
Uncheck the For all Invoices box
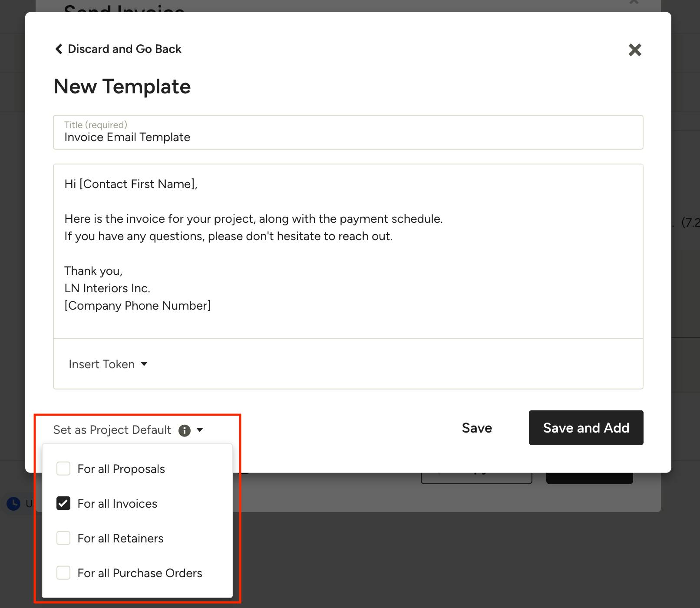pos(63,503)
